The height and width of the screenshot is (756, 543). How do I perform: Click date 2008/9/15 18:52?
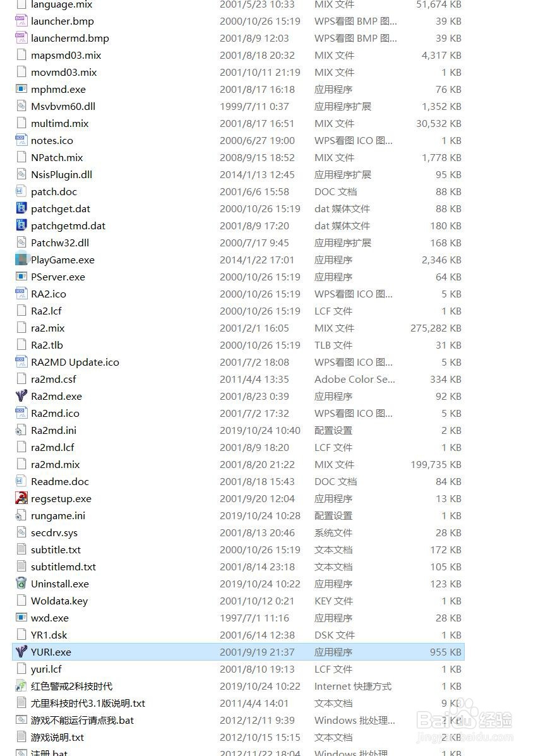(257, 158)
